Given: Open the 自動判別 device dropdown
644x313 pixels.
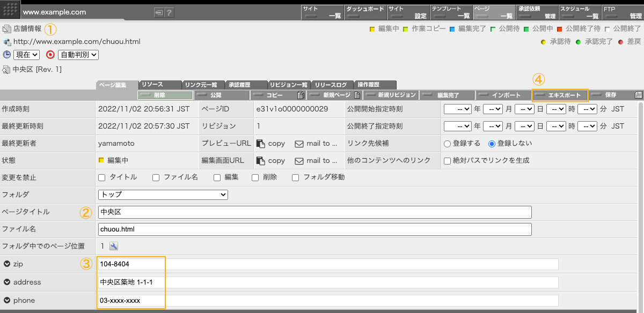Looking at the screenshot, I should click(x=78, y=54).
